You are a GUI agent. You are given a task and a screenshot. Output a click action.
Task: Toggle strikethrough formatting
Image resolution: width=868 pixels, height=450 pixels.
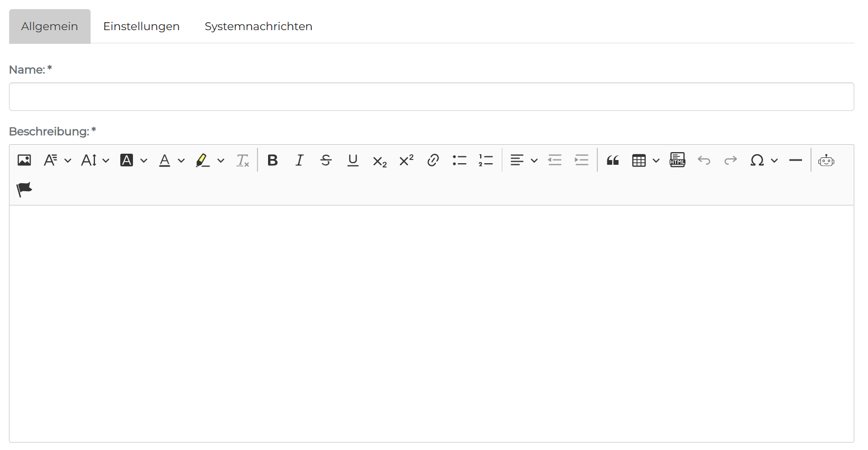pos(326,160)
